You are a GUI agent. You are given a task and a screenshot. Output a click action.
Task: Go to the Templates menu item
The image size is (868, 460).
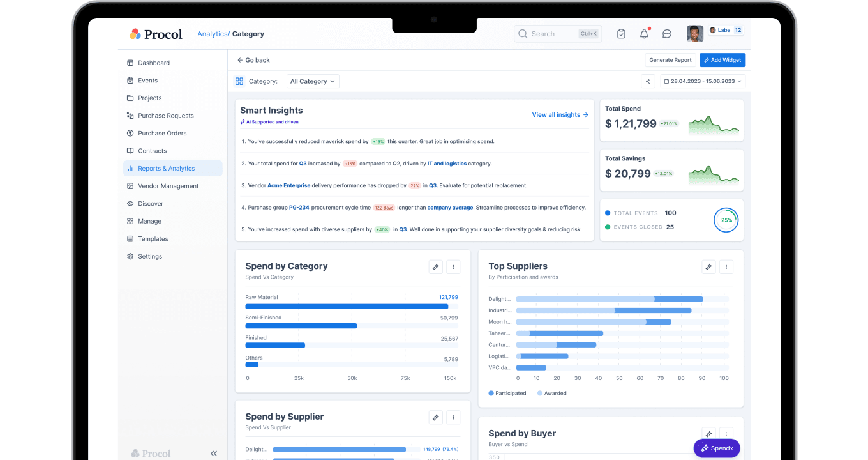pyautogui.click(x=152, y=238)
